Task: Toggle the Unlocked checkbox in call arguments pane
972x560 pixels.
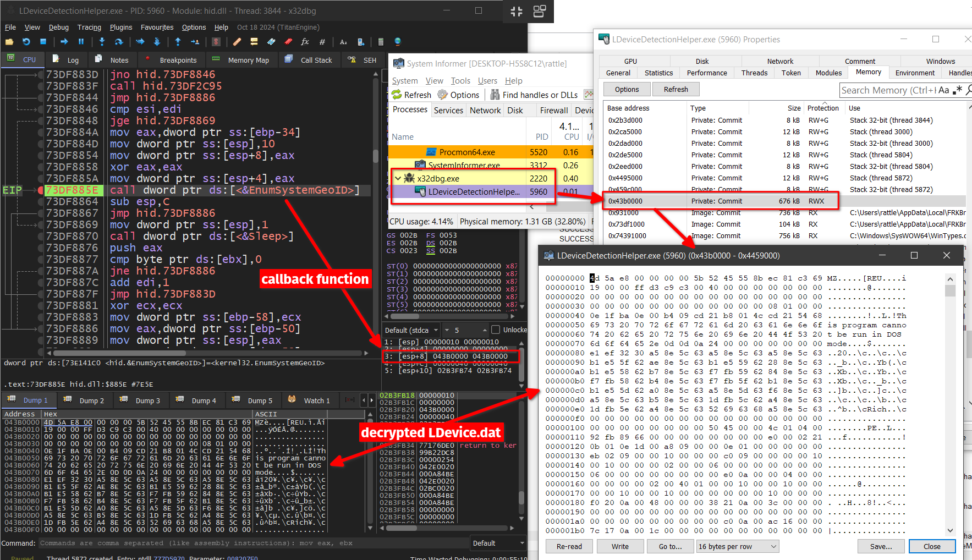Action: coord(496,330)
